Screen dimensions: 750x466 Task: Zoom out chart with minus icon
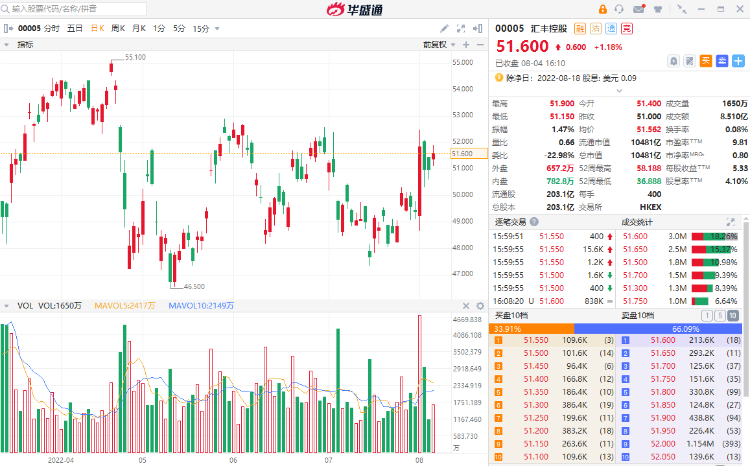(x=480, y=44)
